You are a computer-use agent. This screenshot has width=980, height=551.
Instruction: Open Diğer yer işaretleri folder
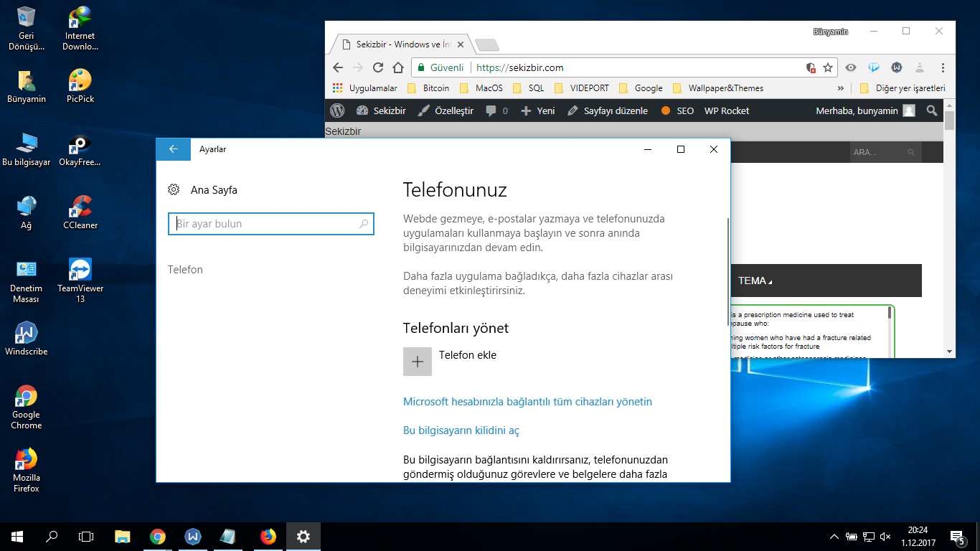pyautogui.click(x=903, y=88)
